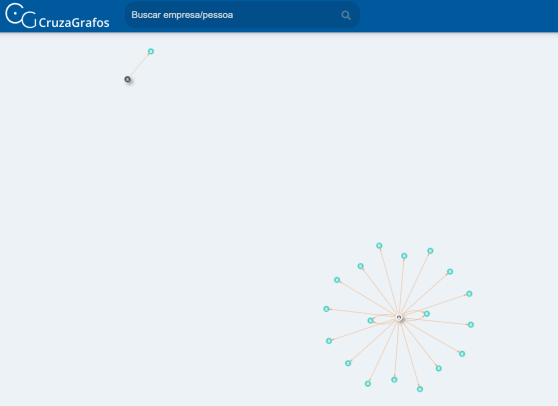Click the search magnifier icon
558x406 pixels.
346,15
